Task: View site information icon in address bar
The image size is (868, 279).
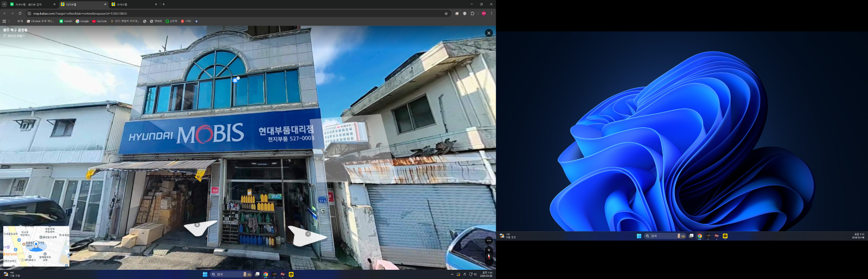Action: tap(29, 14)
